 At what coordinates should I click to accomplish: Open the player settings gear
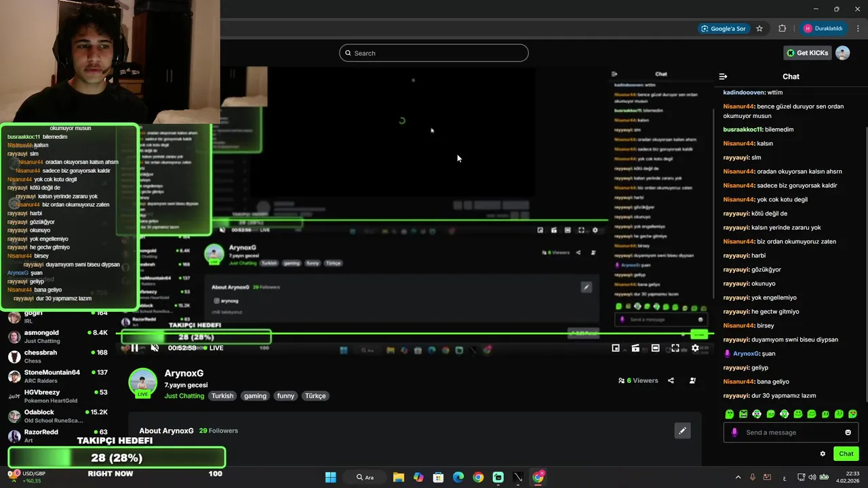[695, 348]
